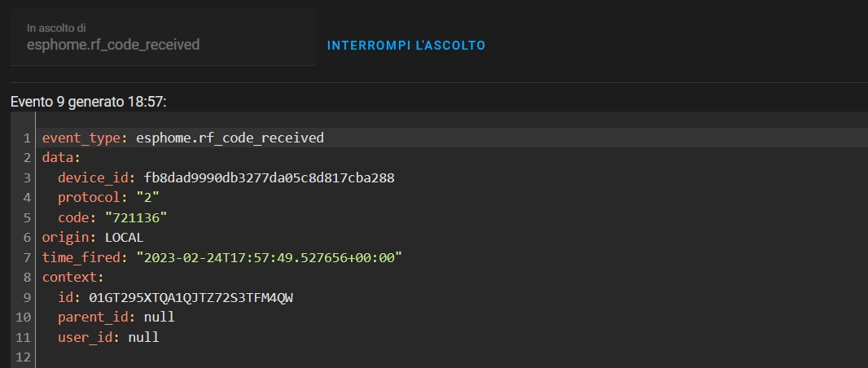Click the context key on line 8

[73, 278]
